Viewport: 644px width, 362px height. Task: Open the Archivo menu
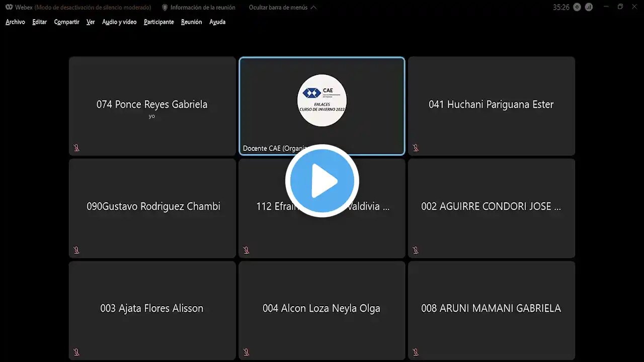(15, 22)
